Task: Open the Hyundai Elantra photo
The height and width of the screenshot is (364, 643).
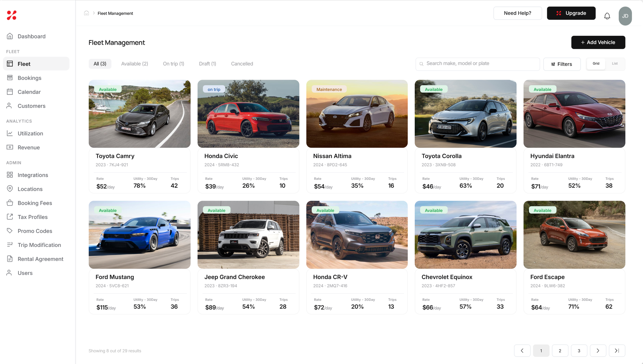Action: (x=574, y=114)
